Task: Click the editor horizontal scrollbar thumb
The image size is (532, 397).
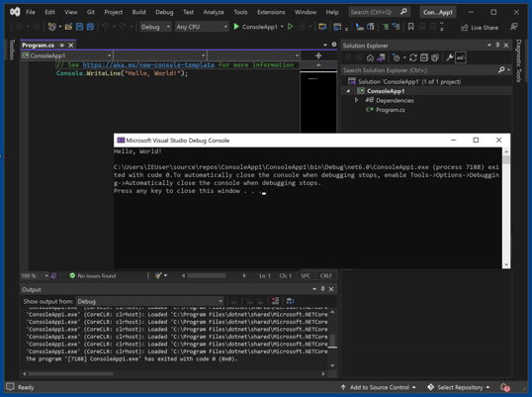Action: pos(207,275)
